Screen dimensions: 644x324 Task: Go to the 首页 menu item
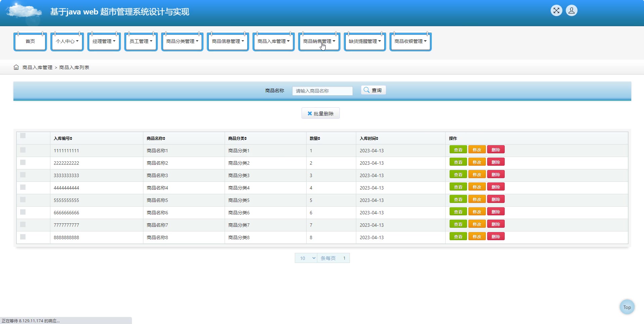[x=30, y=42]
